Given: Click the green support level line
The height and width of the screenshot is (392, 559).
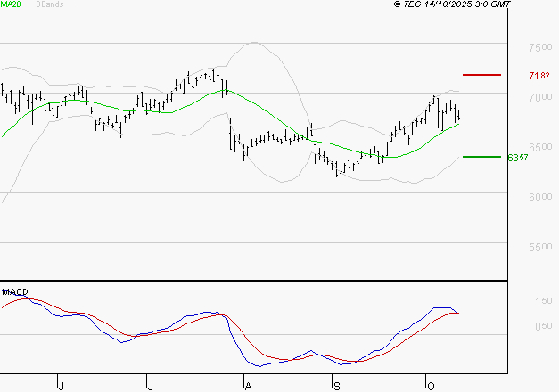Looking at the screenshot, I should [481, 157].
